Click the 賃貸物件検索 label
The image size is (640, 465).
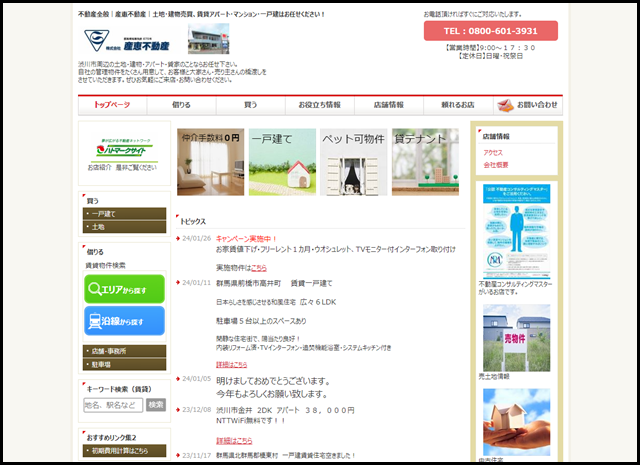105,265
